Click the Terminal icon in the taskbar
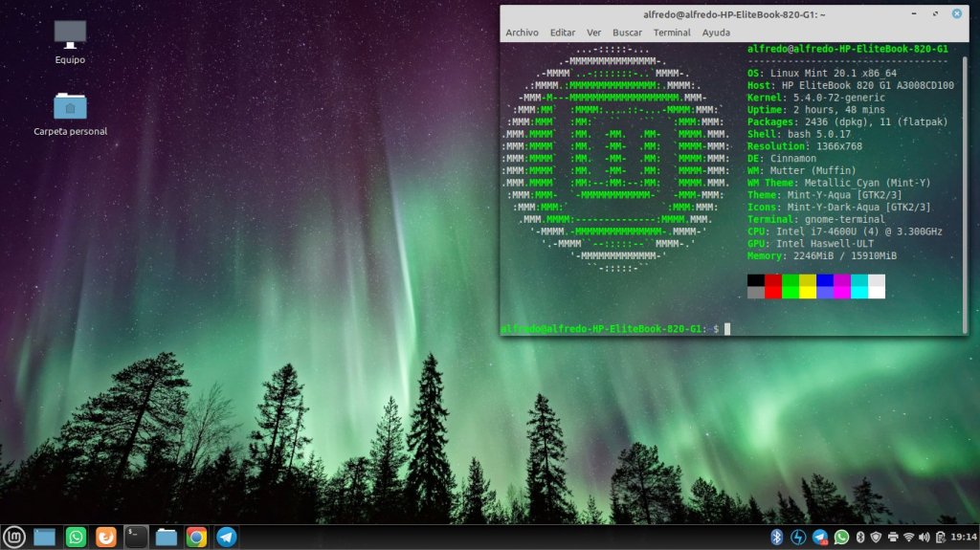 (x=137, y=537)
